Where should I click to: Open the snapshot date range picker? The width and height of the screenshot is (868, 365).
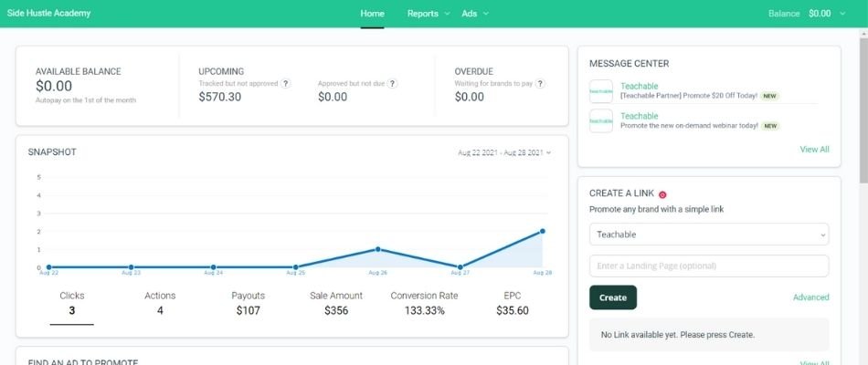504,152
